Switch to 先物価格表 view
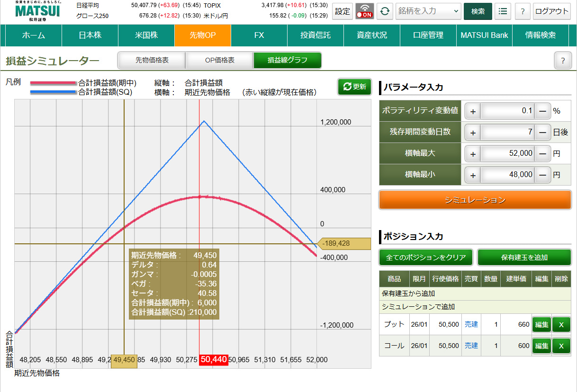 pyautogui.click(x=152, y=61)
